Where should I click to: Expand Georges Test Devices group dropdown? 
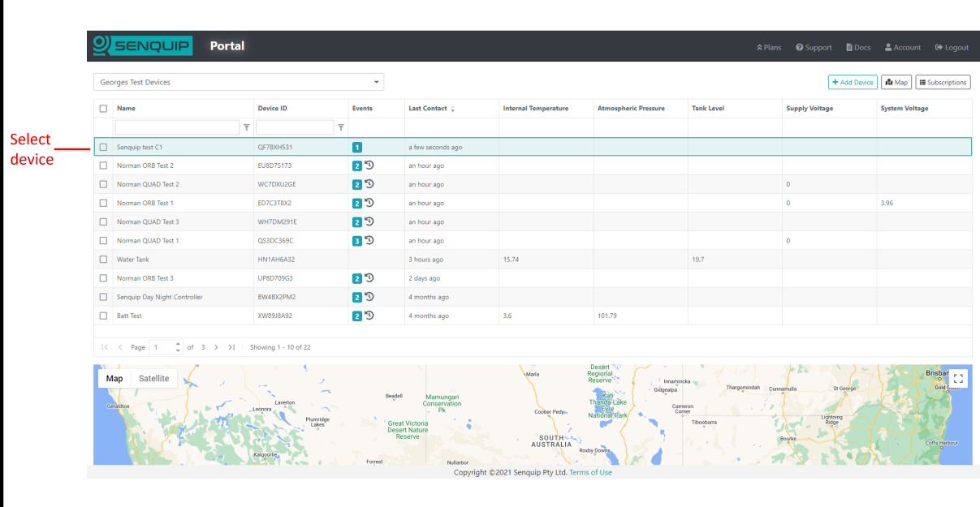(x=239, y=82)
